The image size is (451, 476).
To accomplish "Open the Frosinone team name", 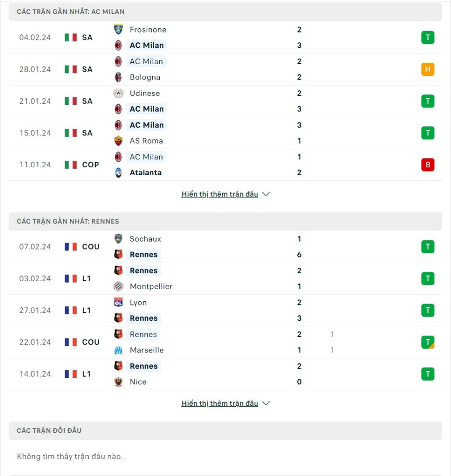I will [x=148, y=29].
